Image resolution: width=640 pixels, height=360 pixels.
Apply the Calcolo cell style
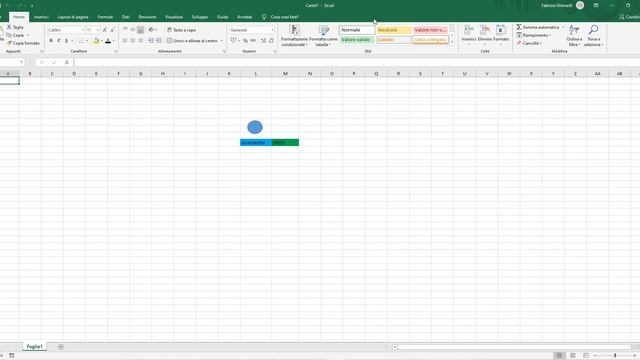pos(393,40)
